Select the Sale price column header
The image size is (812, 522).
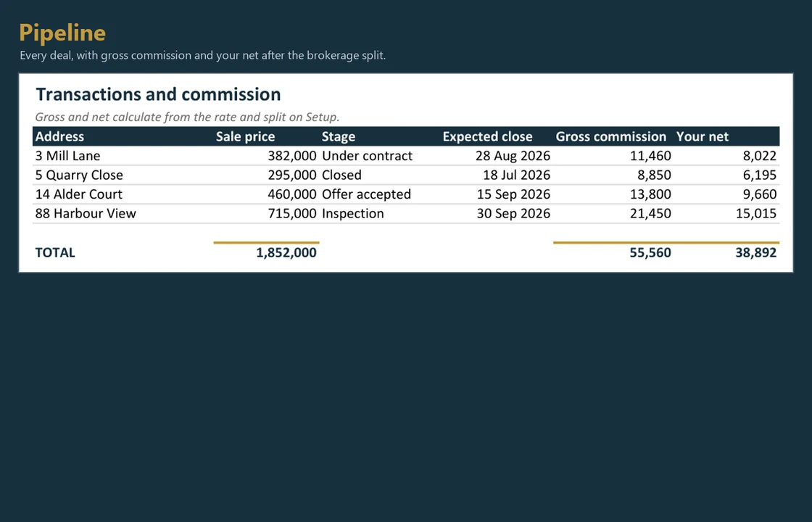(246, 137)
